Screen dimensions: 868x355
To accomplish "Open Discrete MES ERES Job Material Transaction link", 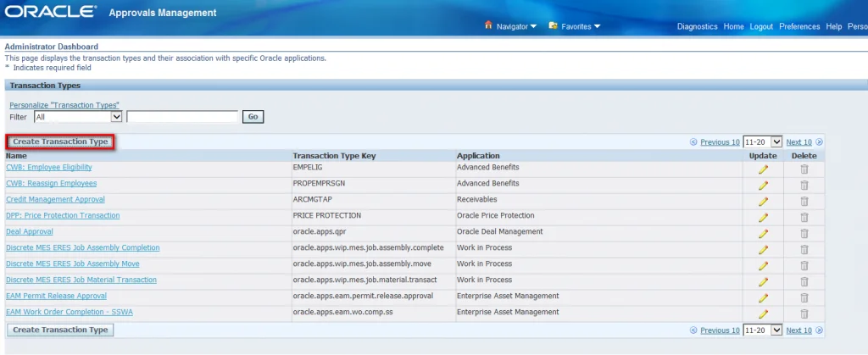I will 81,280.
